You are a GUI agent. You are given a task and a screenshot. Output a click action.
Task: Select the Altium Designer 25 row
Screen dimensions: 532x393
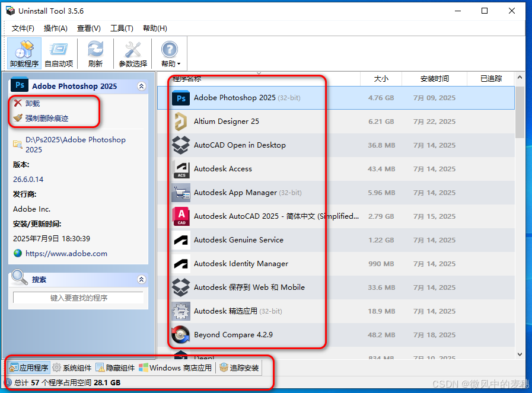[336, 122]
